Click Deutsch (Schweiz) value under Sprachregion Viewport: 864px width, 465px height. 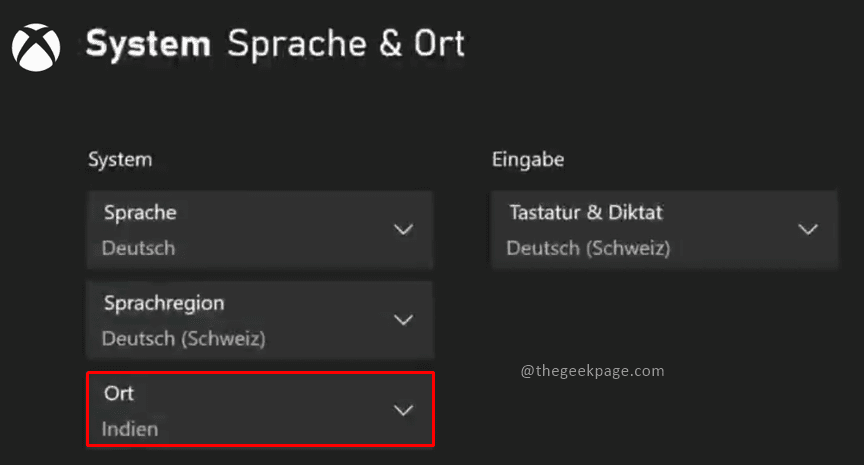click(184, 338)
